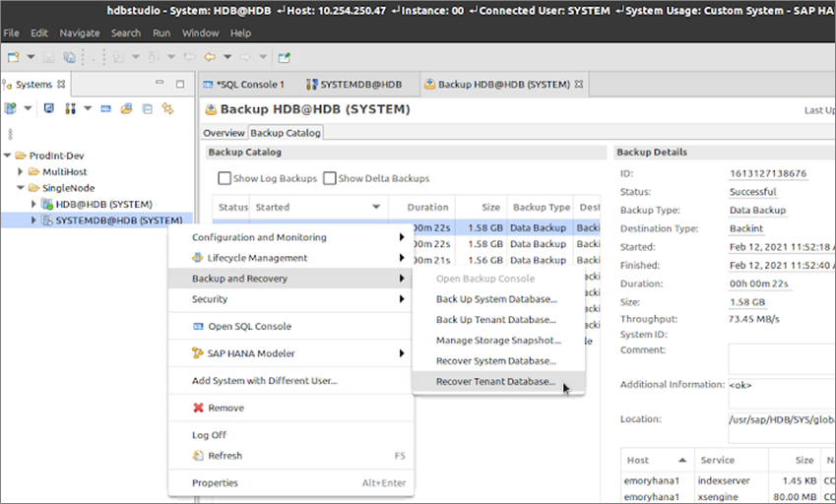Open the System Monitor icon in Systems view

click(48, 108)
